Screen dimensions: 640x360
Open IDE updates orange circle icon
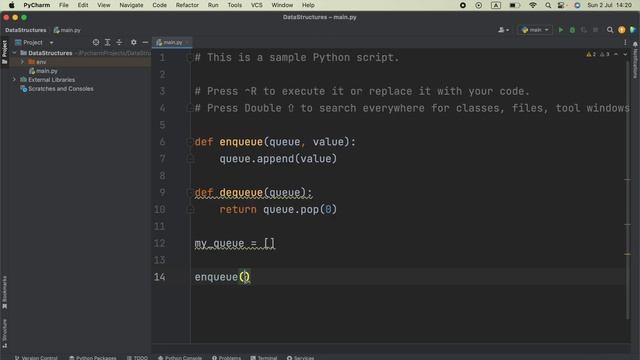622,30
